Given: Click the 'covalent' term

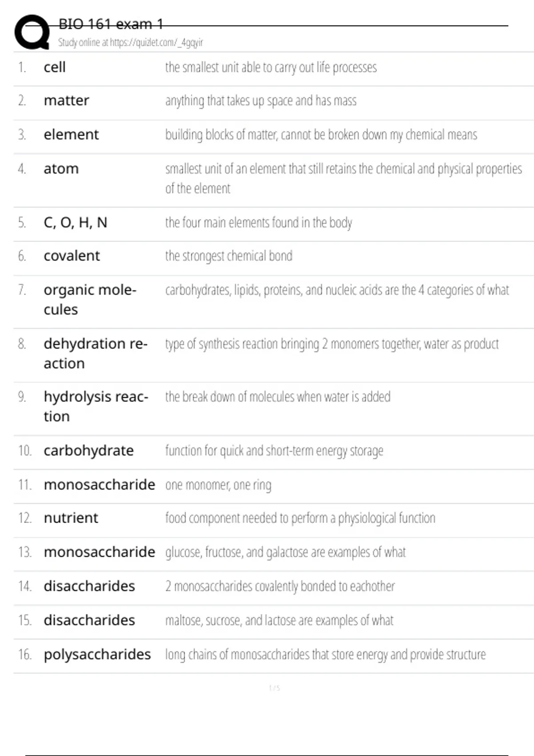Looking at the screenshot, I should coord(72,256).
